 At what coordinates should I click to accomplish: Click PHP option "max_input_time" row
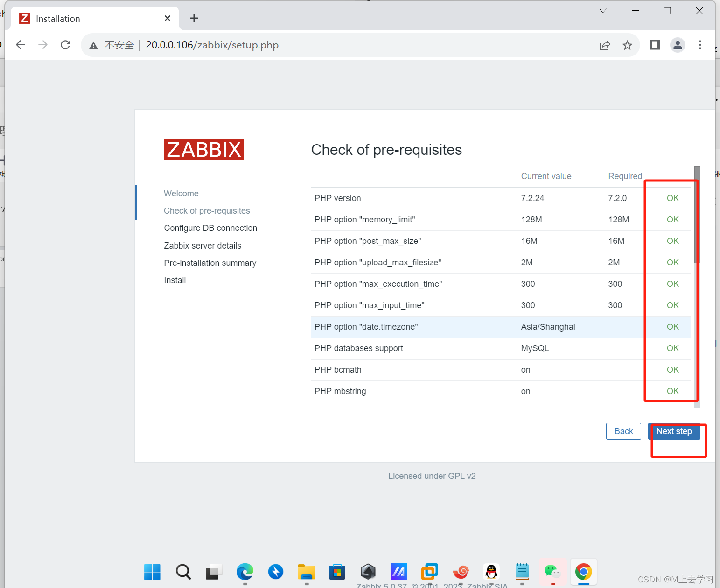click(x=501, y=305)
